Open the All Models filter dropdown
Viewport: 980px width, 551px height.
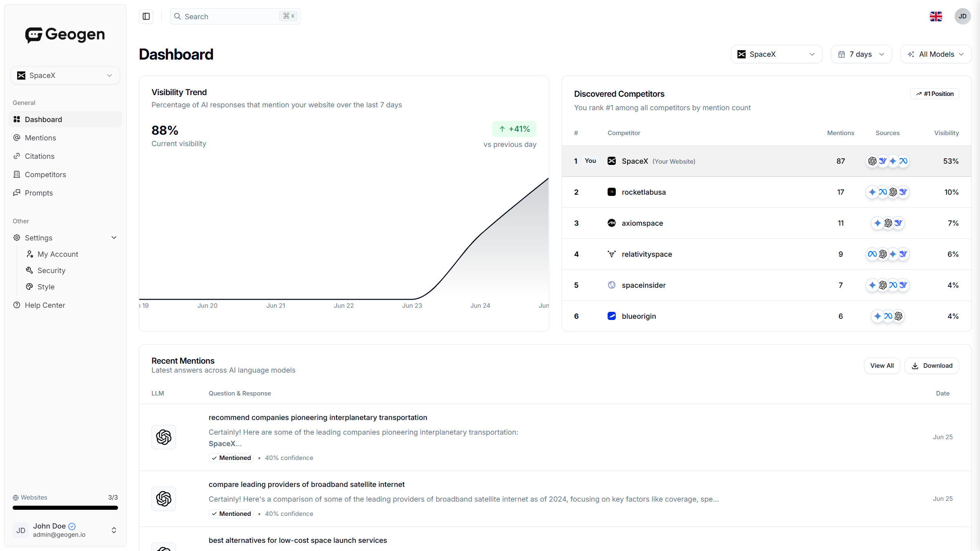pyautogui.click(x=936, y=54)
